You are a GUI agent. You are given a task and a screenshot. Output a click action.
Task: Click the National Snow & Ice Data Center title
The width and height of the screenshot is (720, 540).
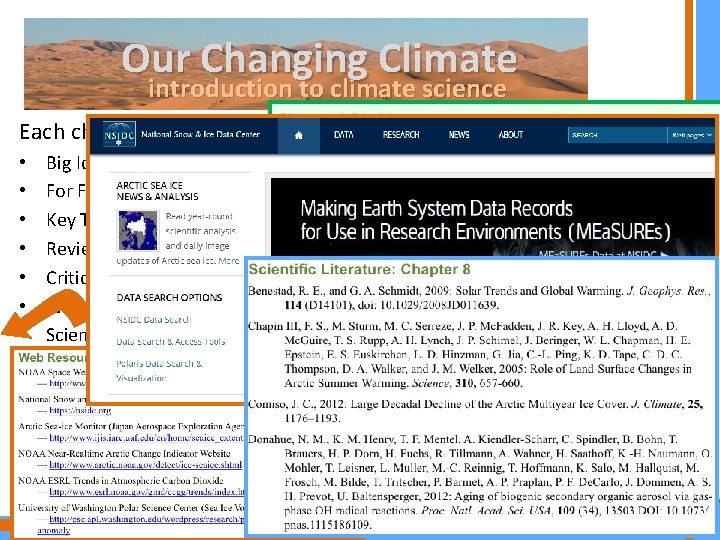coord(201,135)
